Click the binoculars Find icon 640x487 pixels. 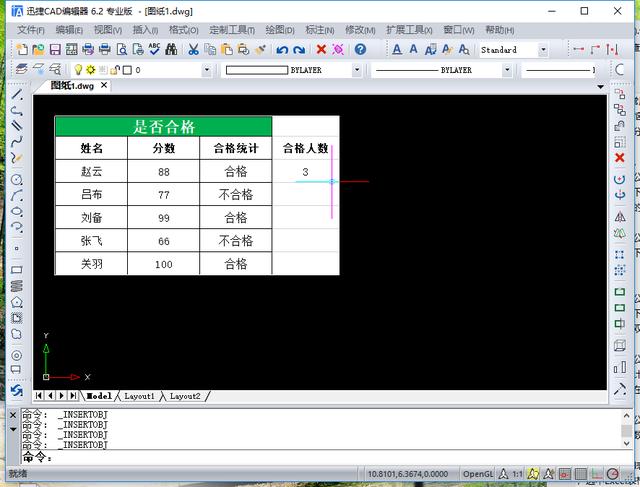click(x=171, y=49)
